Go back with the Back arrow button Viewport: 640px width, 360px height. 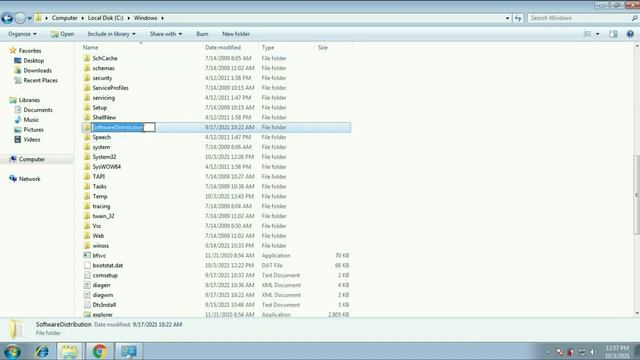pos(7,18)
